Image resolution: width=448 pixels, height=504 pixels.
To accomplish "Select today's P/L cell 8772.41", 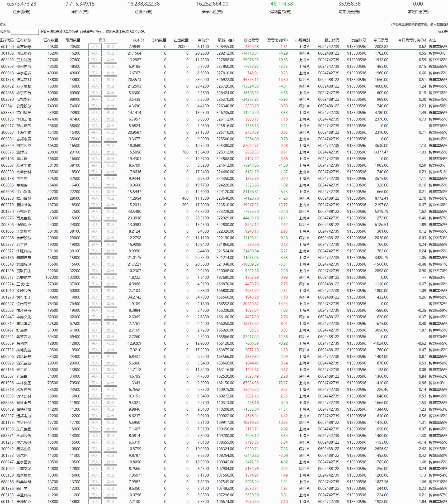I will coord(381,198).
